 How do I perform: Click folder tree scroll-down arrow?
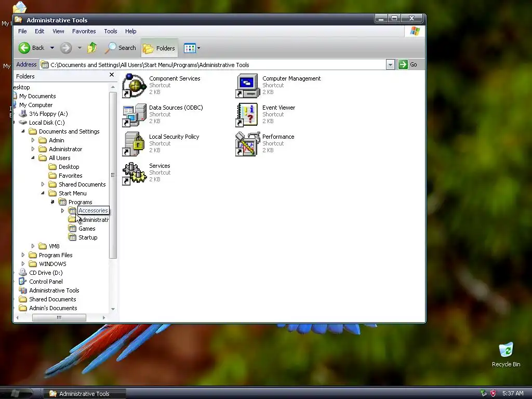tap(113, 309)
